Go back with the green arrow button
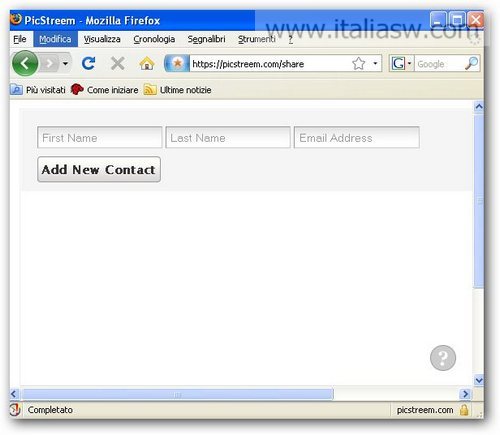The image size is (500, 435). point(25,63)
